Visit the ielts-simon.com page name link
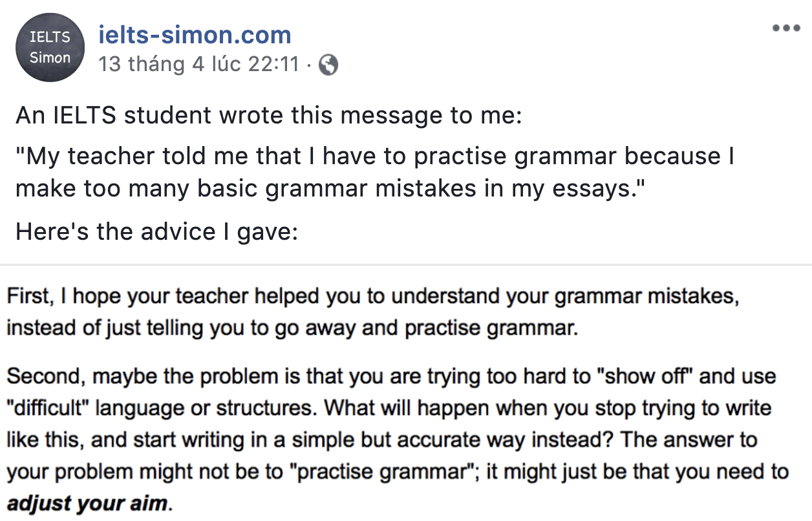The width and height of the screenshot is (812, 521). (195, 34)
